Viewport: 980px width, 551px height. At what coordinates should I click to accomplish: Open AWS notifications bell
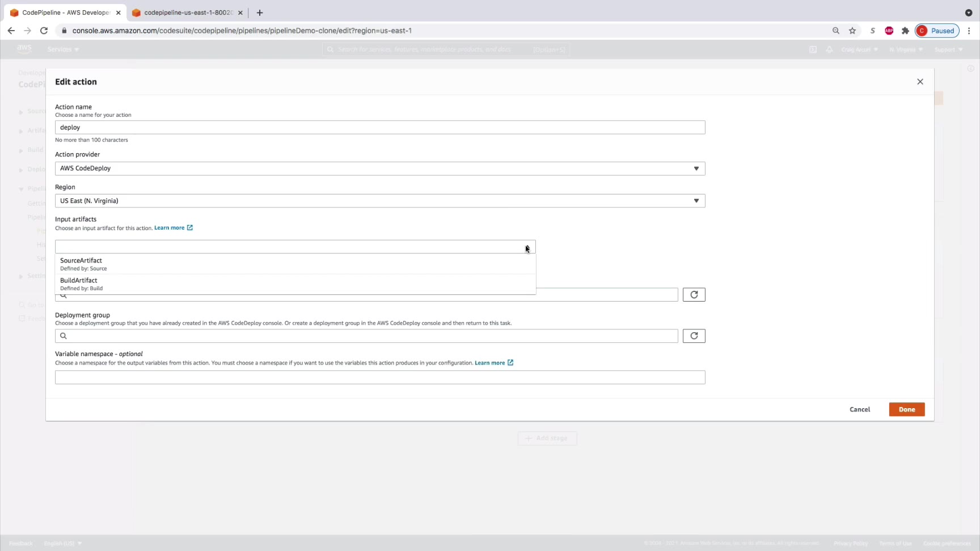tap(829, 49)
